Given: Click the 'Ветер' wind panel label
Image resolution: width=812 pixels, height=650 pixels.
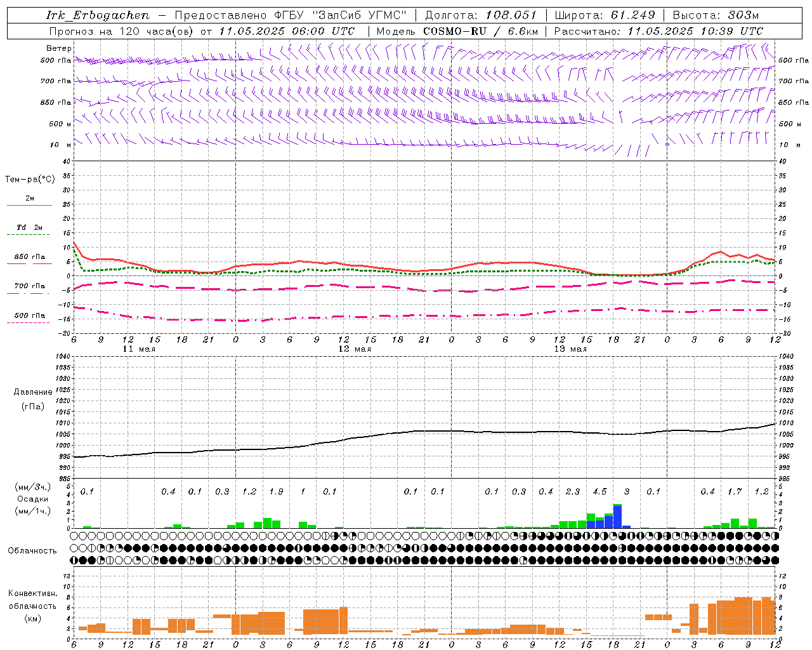Looking at the screenshot, I should coord(59,48).
